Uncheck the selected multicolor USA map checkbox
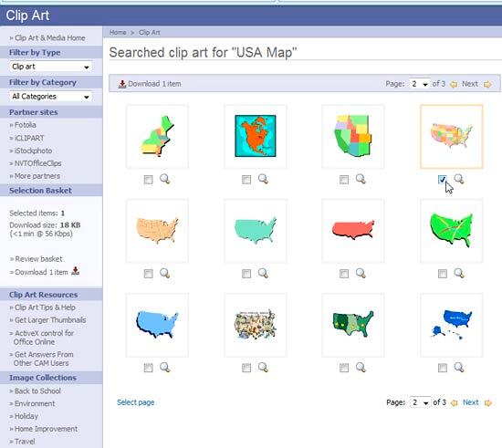 pyautogui.click(x=442, y=180)
